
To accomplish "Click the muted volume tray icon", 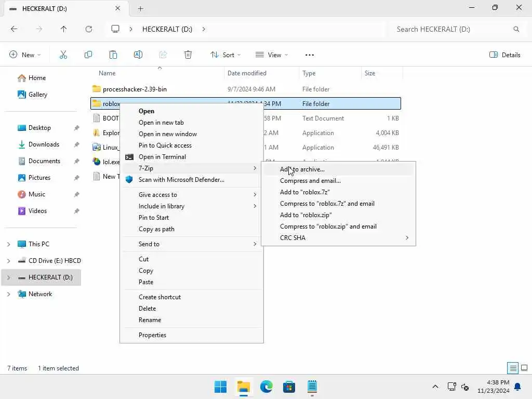I will coord(465,387).
